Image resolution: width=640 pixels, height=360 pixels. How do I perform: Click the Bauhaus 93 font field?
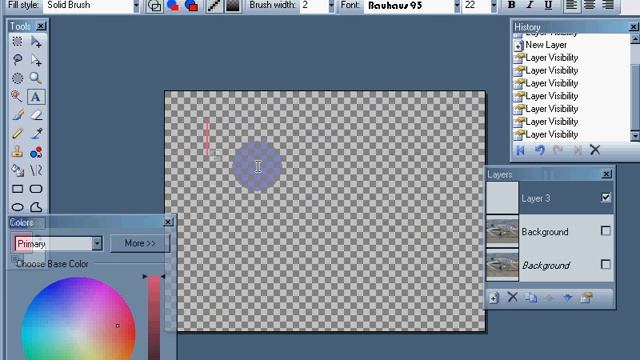(409, 5)
